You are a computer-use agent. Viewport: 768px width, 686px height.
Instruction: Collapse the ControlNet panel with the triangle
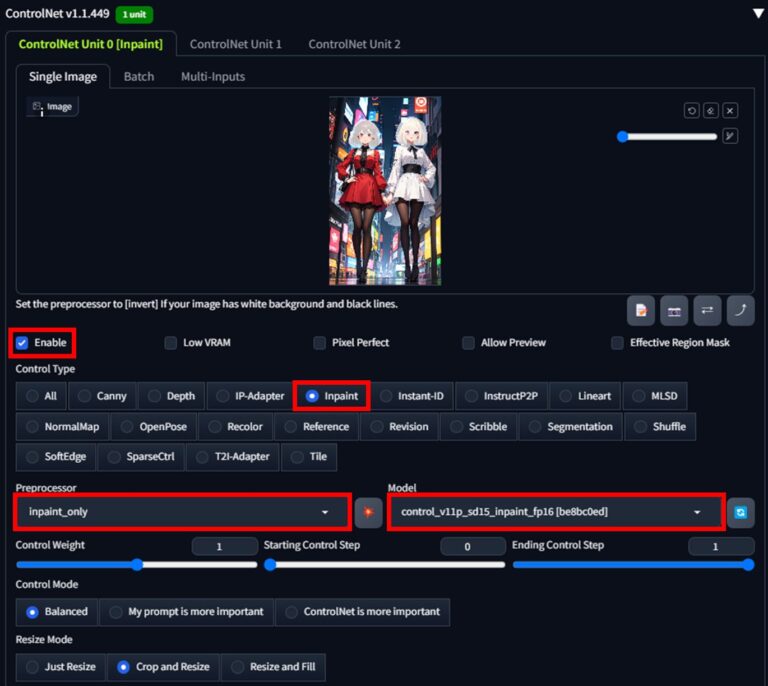click(757, 13)
